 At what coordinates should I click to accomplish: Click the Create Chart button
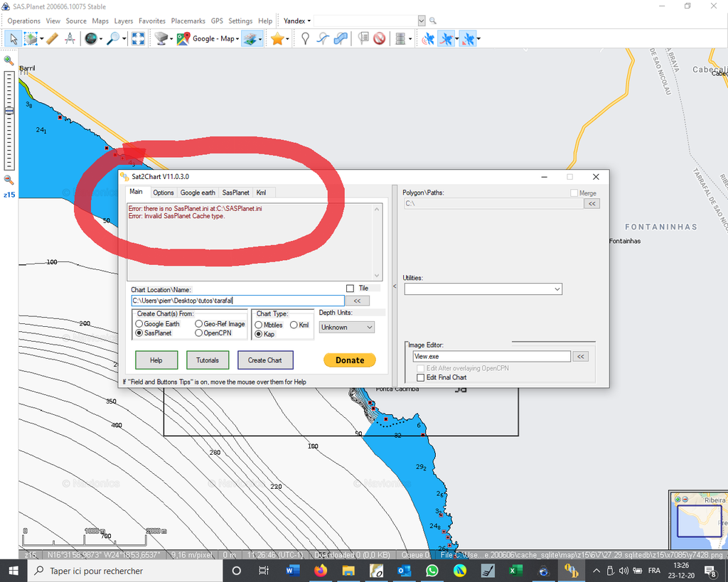[265, 360]
